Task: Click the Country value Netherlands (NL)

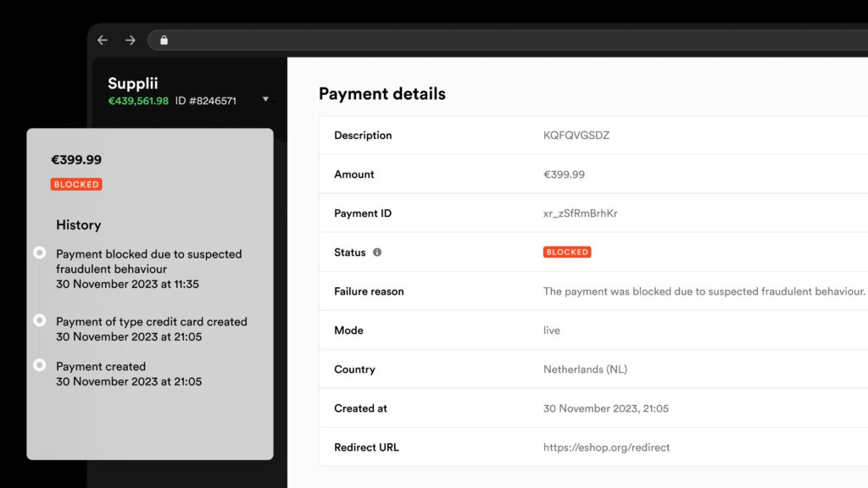Action: pos(585,369)
